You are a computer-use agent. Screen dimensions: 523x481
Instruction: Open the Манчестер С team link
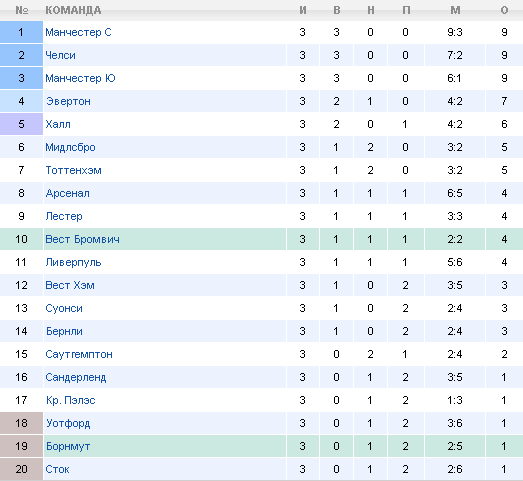(x=78, y=32)
